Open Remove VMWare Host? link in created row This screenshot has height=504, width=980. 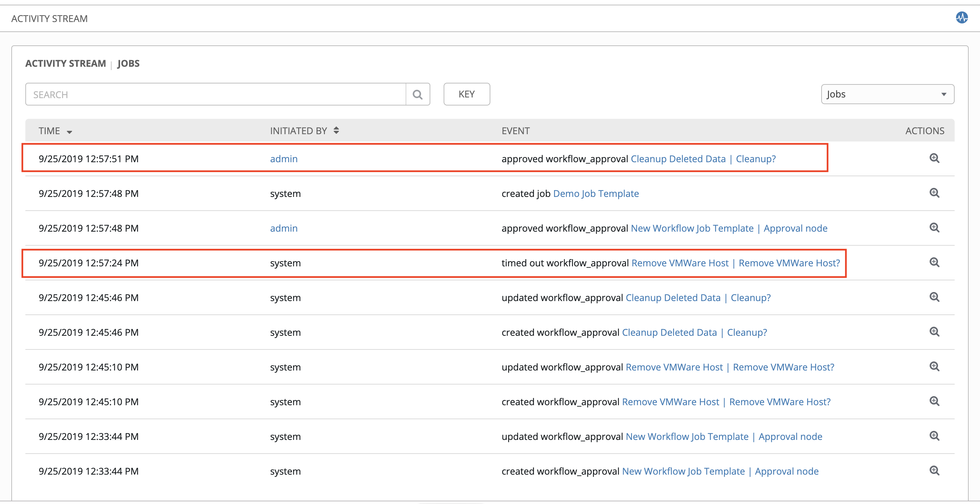[780, 402]
